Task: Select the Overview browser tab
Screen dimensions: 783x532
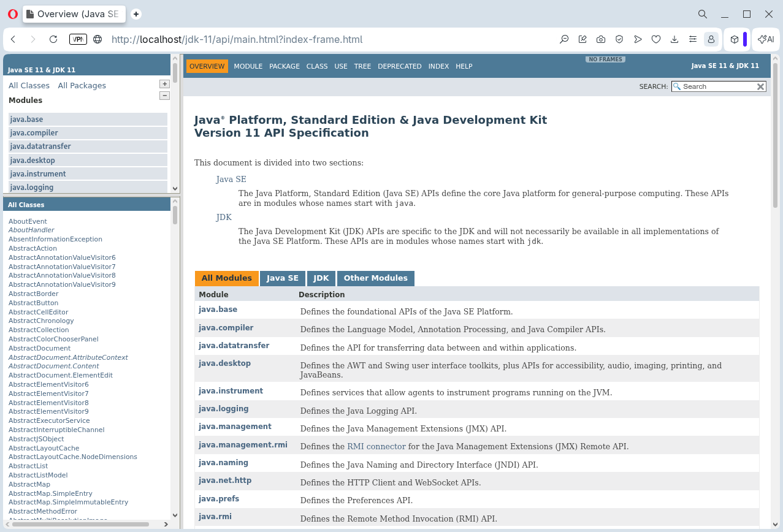Action: (74, 13)
